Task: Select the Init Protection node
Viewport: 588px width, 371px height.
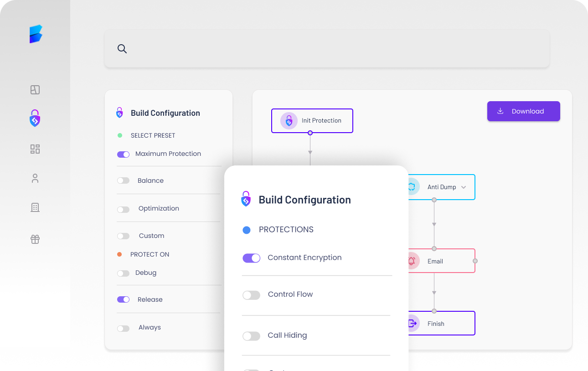Action: tap(312, 121)
